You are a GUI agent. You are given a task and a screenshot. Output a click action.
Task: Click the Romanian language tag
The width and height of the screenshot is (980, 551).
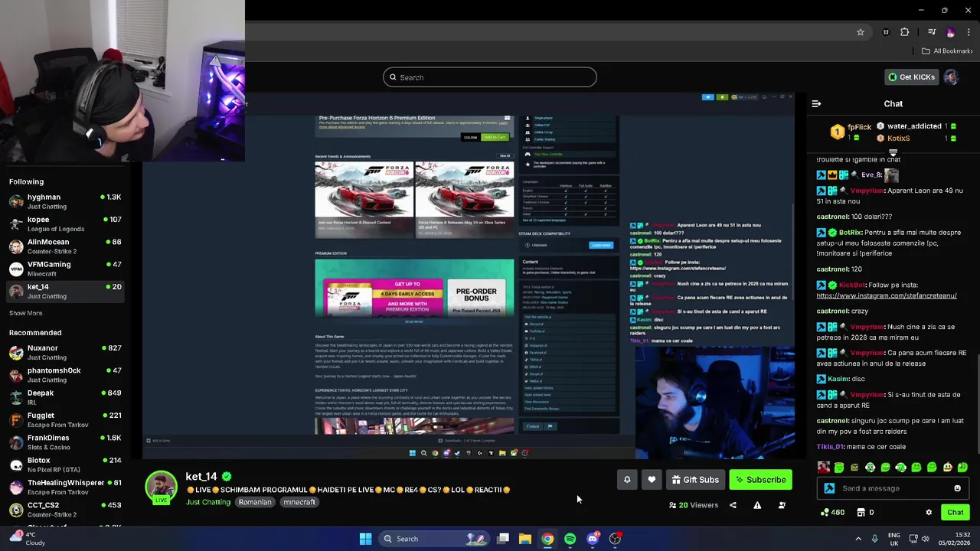pos(255,502)
